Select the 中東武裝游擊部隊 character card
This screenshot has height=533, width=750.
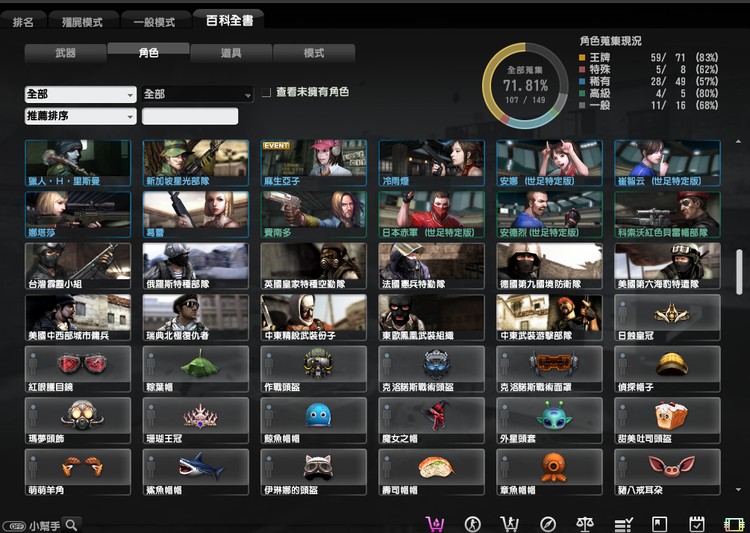(x=550, y=317)
